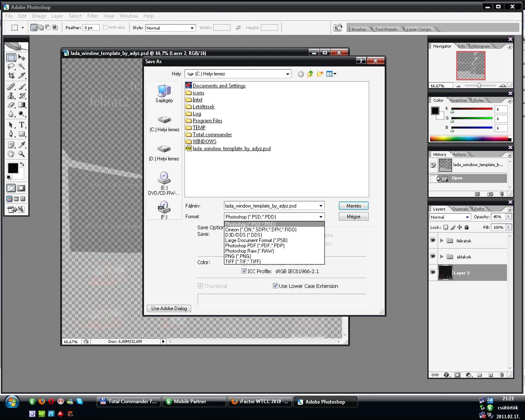Screen dimensions: 525x420
Task: Add layer mask icon in Layers panel
Action: pos(457,375)
